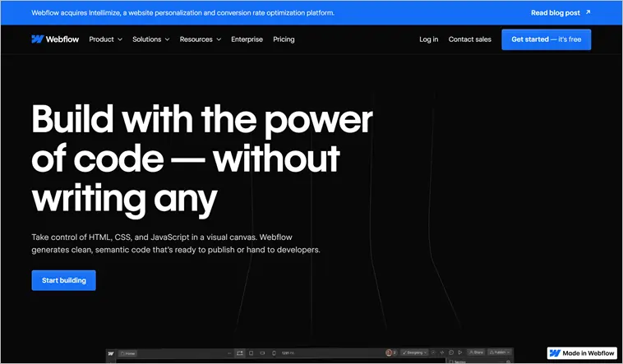Click the Log in link
This screenshot has height=364, width=623.
click(x=428, y=39)
